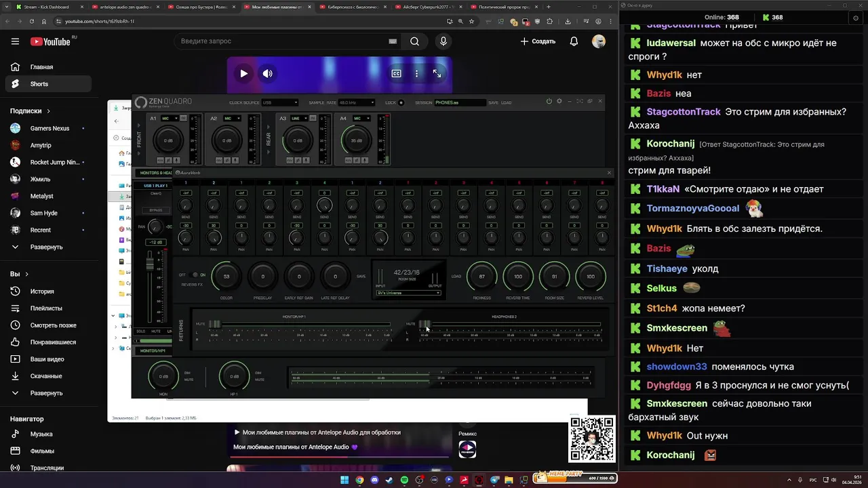Viewport: 868px width, 488px height.
Task: Click the YouTube search magnifier button
Action: 414,41
